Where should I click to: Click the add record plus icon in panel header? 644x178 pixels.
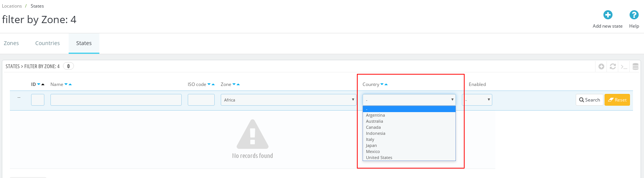(602, 66)
